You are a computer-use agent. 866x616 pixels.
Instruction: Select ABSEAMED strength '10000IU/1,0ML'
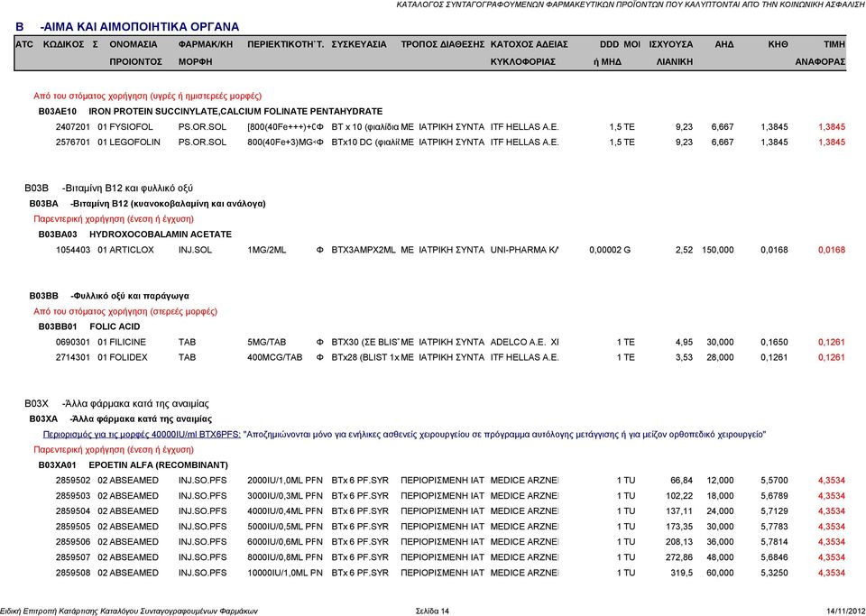coord(277,574)
